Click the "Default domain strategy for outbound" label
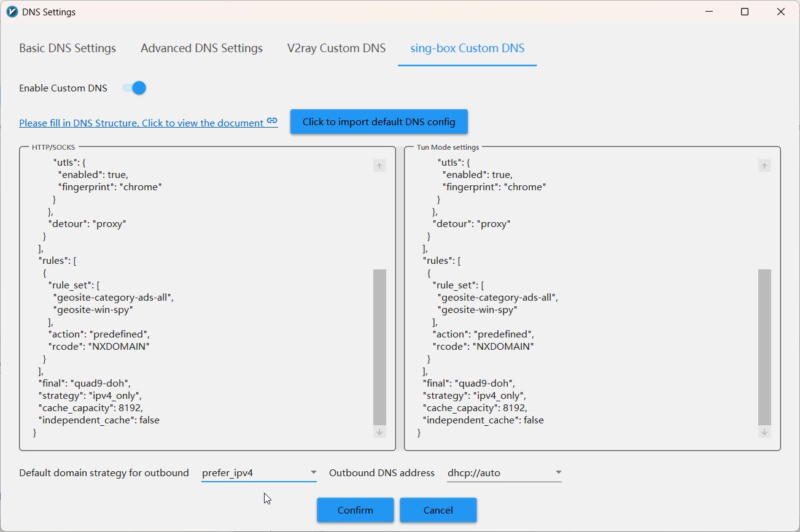The width and height of the screenshot is (800, 532). pyautogui.click(x=104, y=473)
